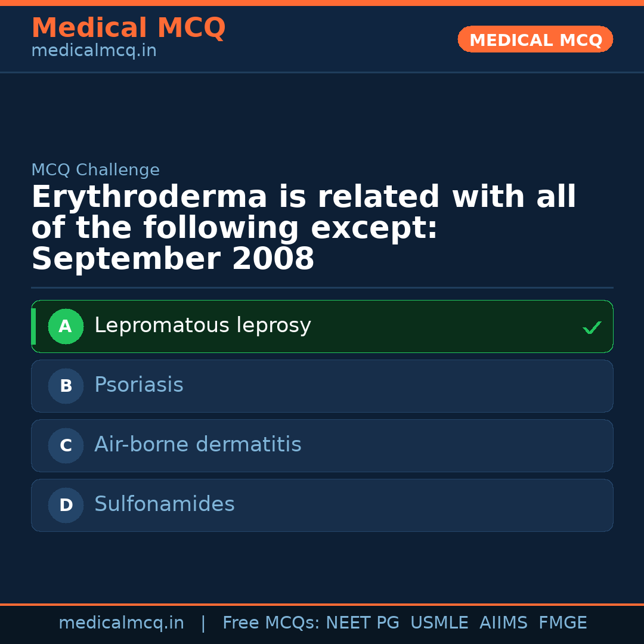Open the medicalmcq.in link below the logo
The height and width of the screenshot is (644, 644).
coord(94,51)
